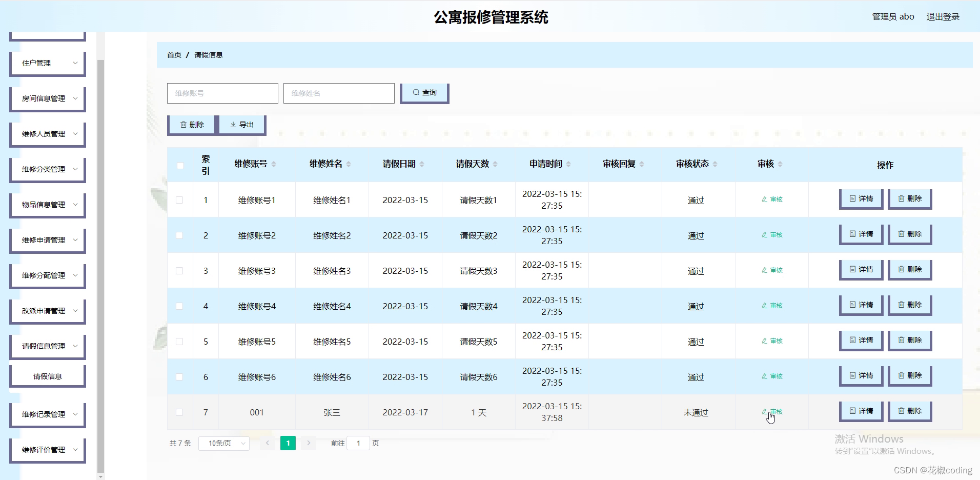Click the 查询 search button

[424, 93]
